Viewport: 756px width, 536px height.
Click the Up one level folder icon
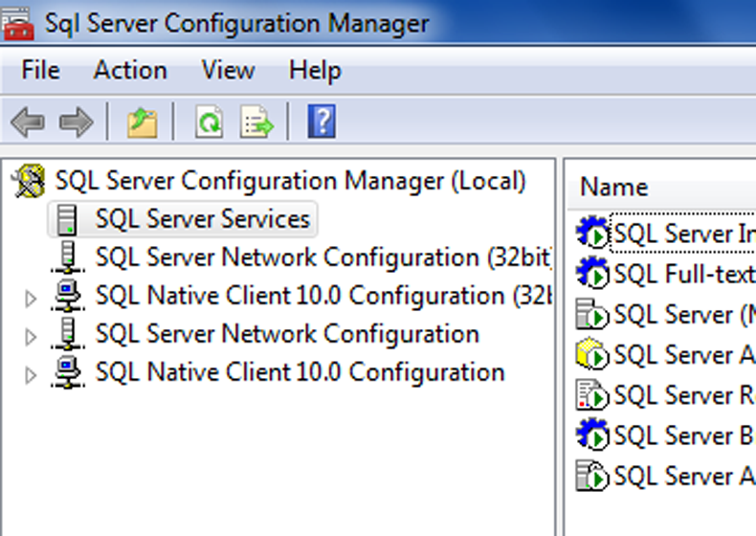(142, 123)
